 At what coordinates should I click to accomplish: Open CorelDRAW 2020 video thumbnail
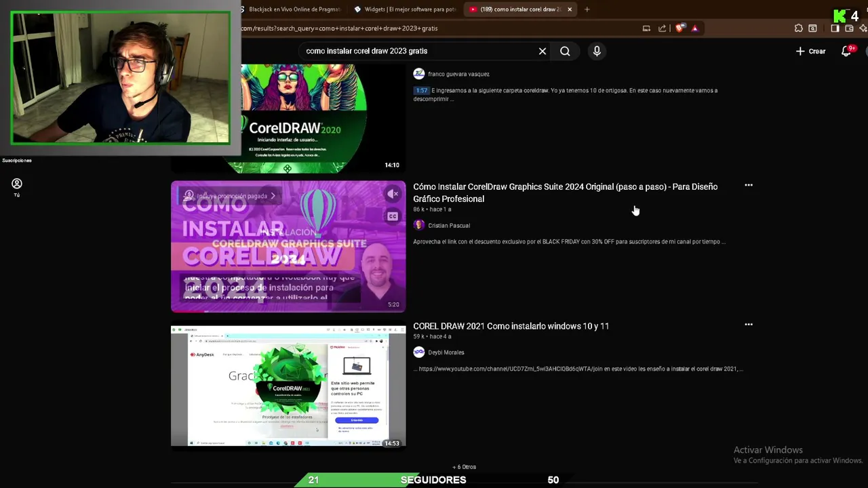click(x=288, y=117)
